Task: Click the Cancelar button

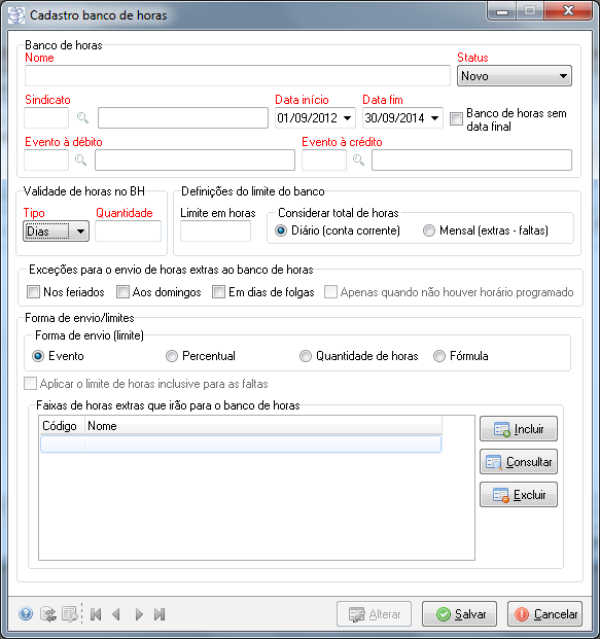Action: (546, 614)
